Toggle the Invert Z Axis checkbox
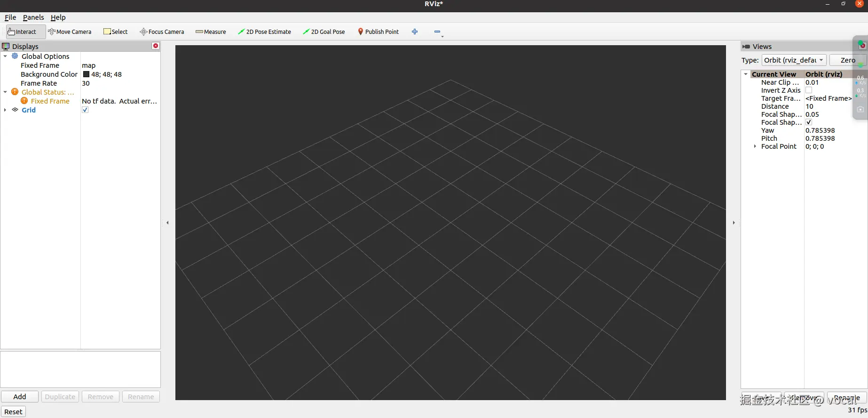The image size is (868, 418). coord(809,90)
